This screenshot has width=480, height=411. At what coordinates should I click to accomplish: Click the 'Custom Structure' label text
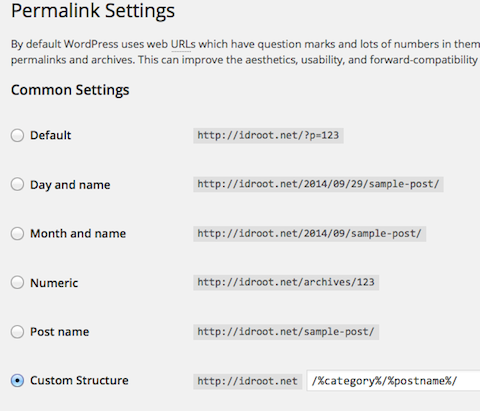click(79, 380)
